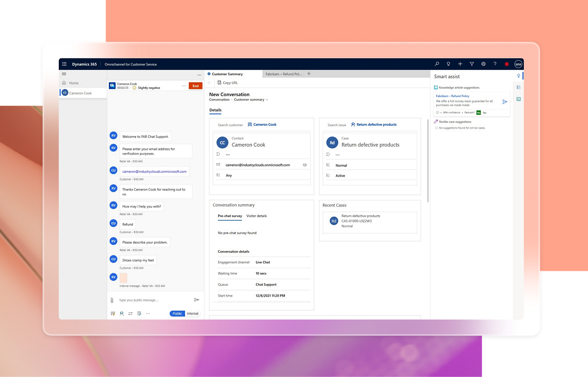Open the knowledge search book side icon
The image size is (588, 377).
tap(519, 99)
